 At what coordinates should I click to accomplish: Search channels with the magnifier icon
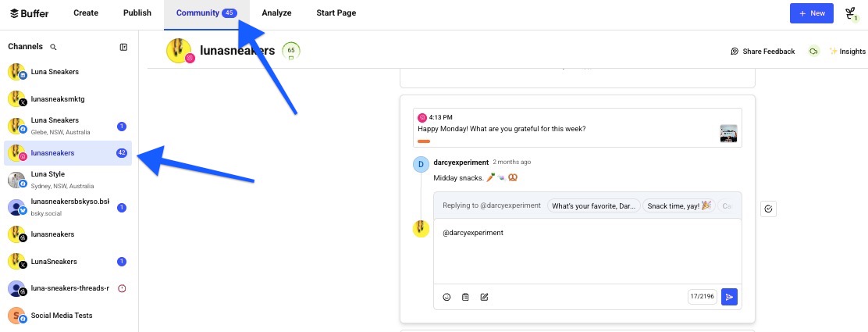pyautogui.click(x=54, y=47)
